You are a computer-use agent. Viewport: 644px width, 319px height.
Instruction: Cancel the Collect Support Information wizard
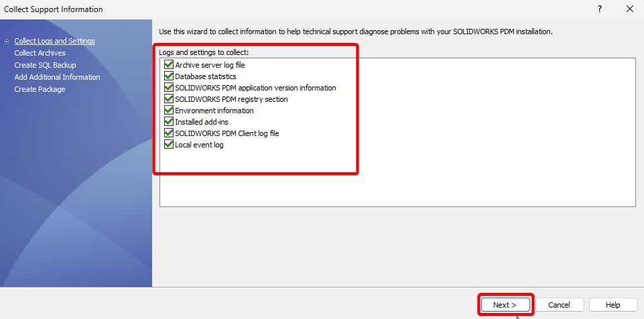[x=559, y=305]
